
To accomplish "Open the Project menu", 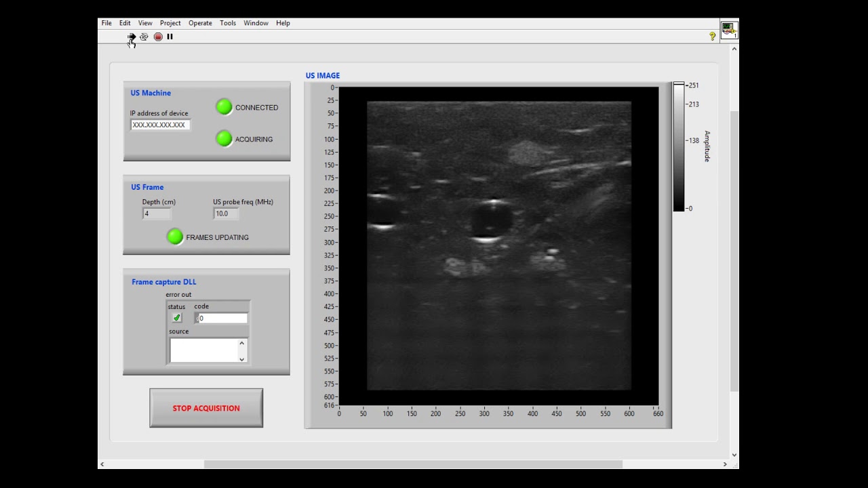I will [170, 23].
